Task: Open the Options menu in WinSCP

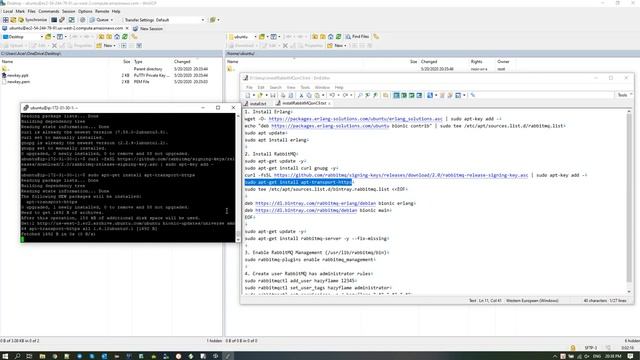Action: tap(85, 11)
